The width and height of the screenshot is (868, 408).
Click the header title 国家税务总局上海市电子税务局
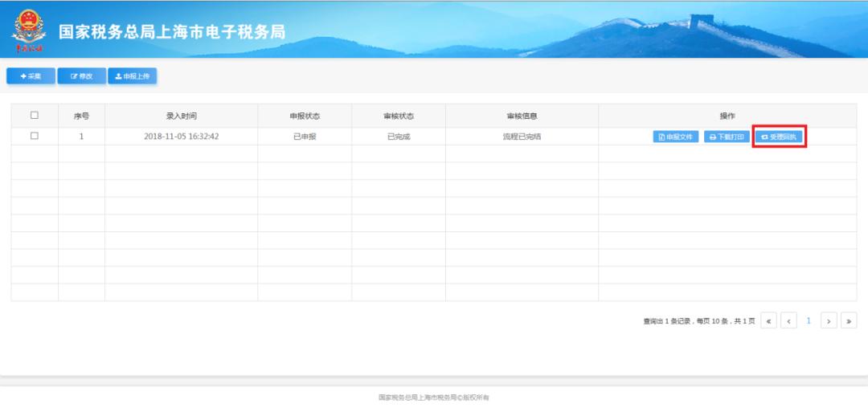click(172, 32)
